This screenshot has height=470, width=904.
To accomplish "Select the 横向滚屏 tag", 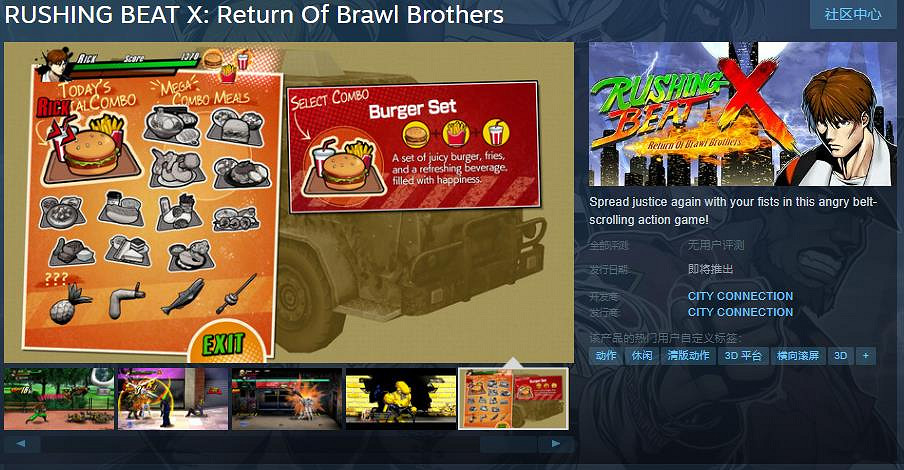I will pos(798,356).
